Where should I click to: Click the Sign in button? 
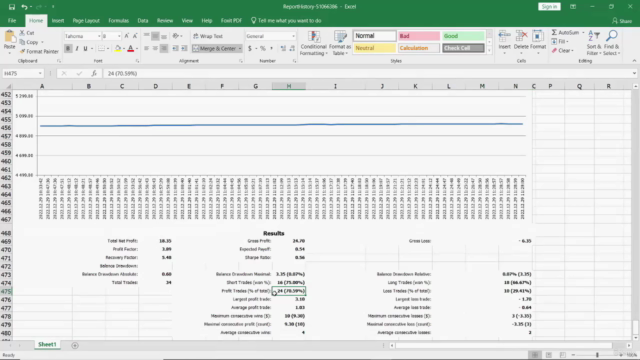coord(549,7)
